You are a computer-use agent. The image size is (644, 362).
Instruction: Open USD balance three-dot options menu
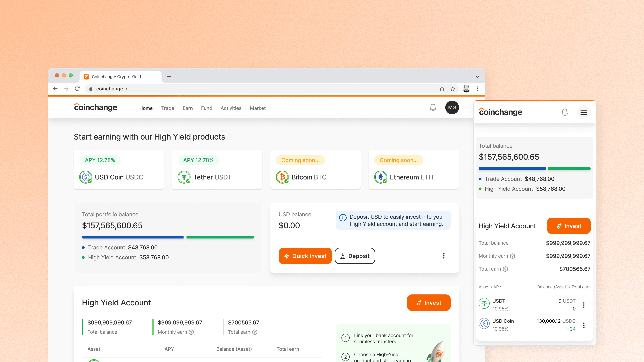444,256
